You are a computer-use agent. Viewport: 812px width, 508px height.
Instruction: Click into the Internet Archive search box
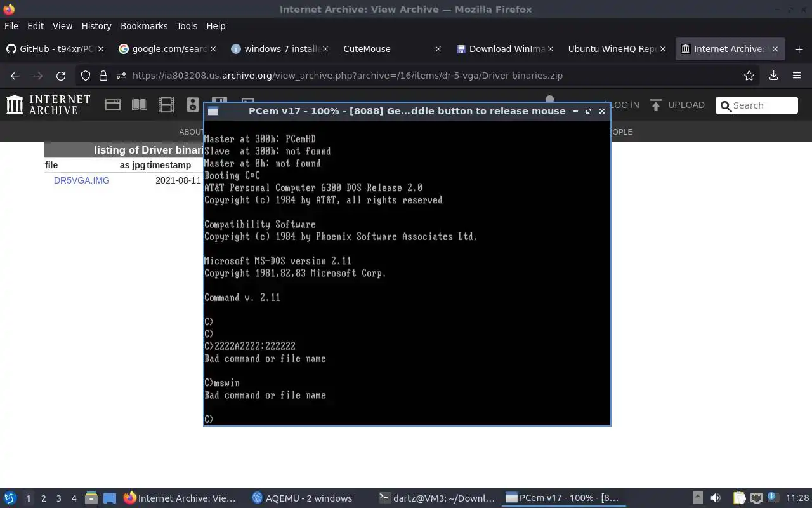point(757,105)
